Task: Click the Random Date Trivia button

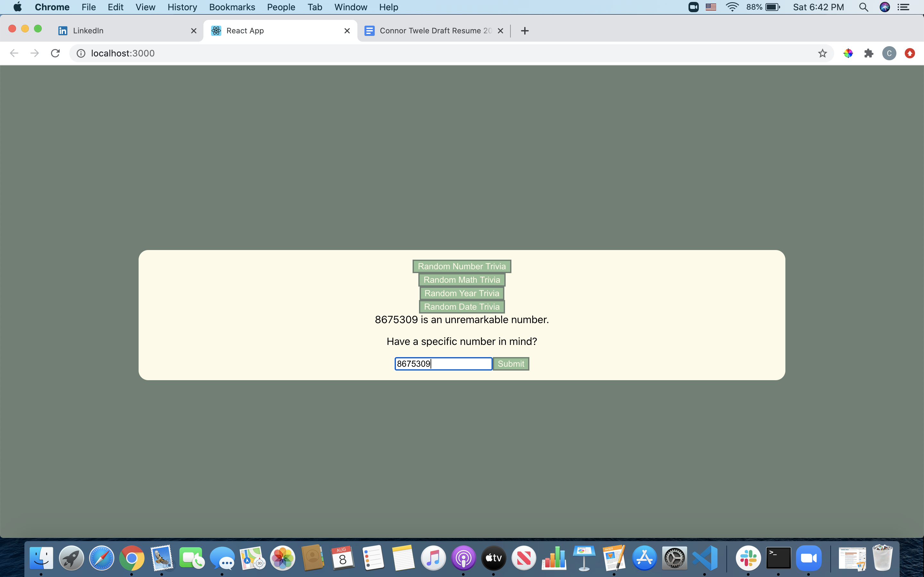Action: coord(462,306)
